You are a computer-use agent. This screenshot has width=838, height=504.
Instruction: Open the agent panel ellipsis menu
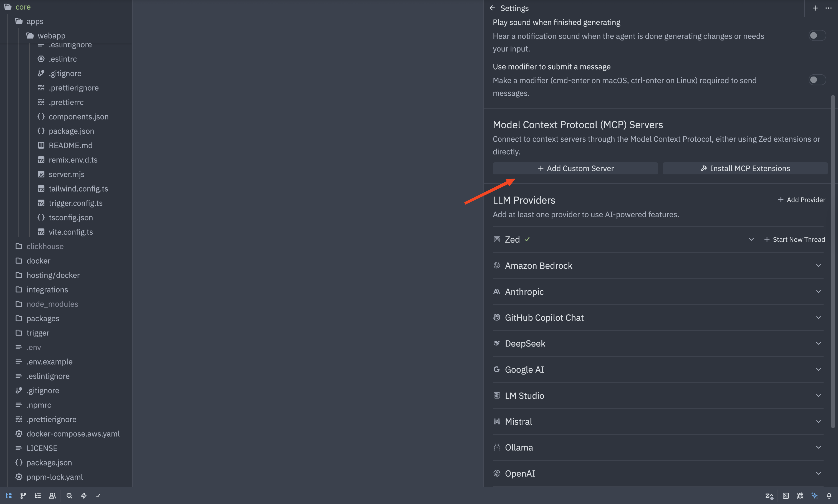[x=829, y=8]
